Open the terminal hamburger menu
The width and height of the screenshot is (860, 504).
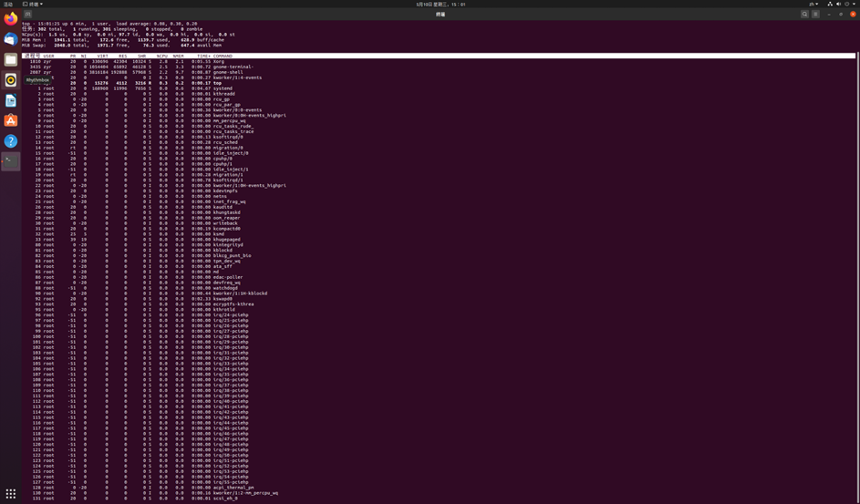pyautogui.click(x=815, y=15)
